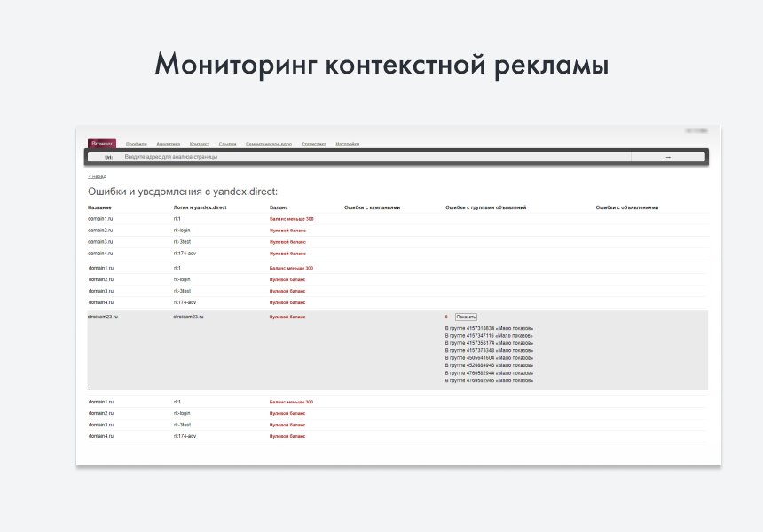Open Семантическое ядро in navigation
This screenshot has width=763, height=532.
click(269, 144)
